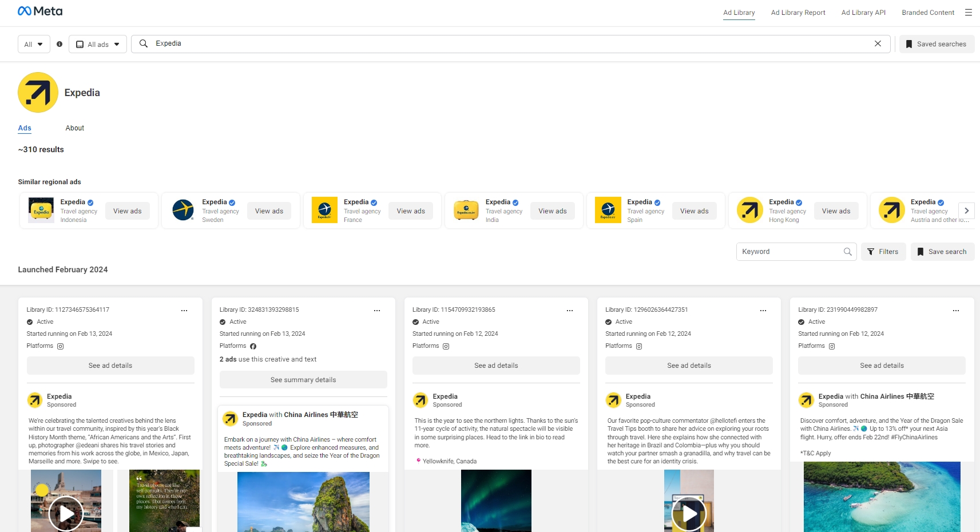Click the search magnifier icon in search bar
The image size is (980, 532).
144,43
